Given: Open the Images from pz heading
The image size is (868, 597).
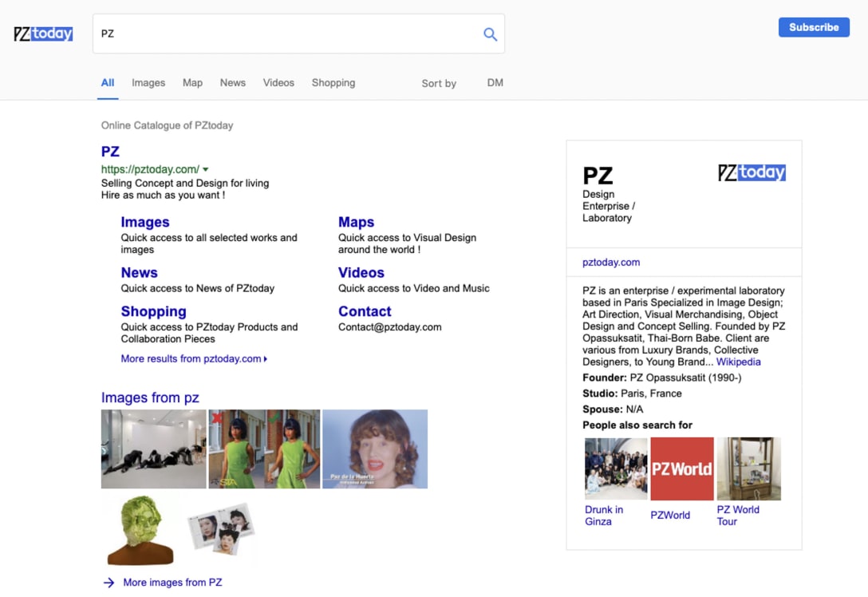Looking at the screenshot, I should pos(150,397).
